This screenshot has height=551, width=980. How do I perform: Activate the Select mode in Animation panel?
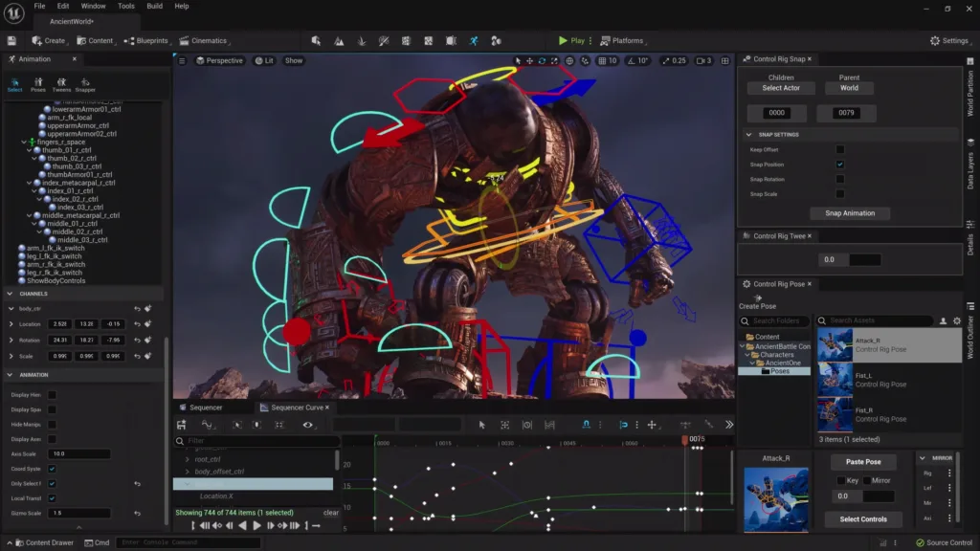tap(14, 85)
